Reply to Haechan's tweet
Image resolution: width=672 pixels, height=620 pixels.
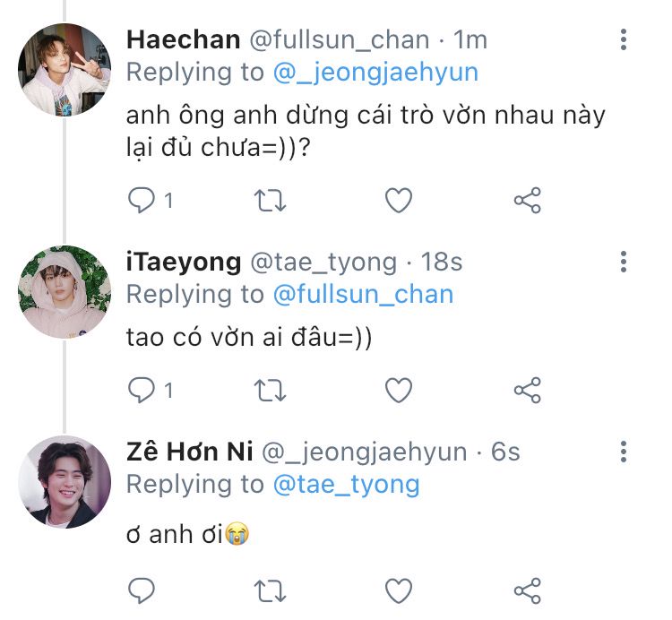click(x=142, y=201)
